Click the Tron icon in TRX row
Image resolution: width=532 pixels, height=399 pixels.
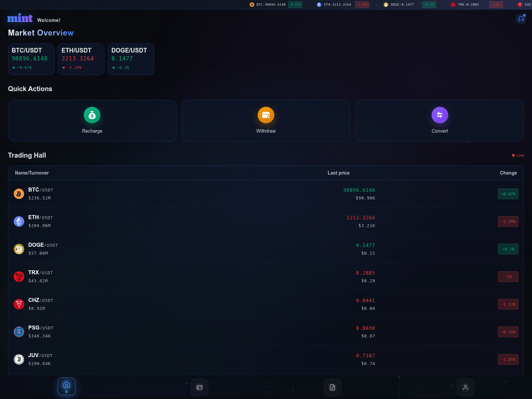pos(19,276)
